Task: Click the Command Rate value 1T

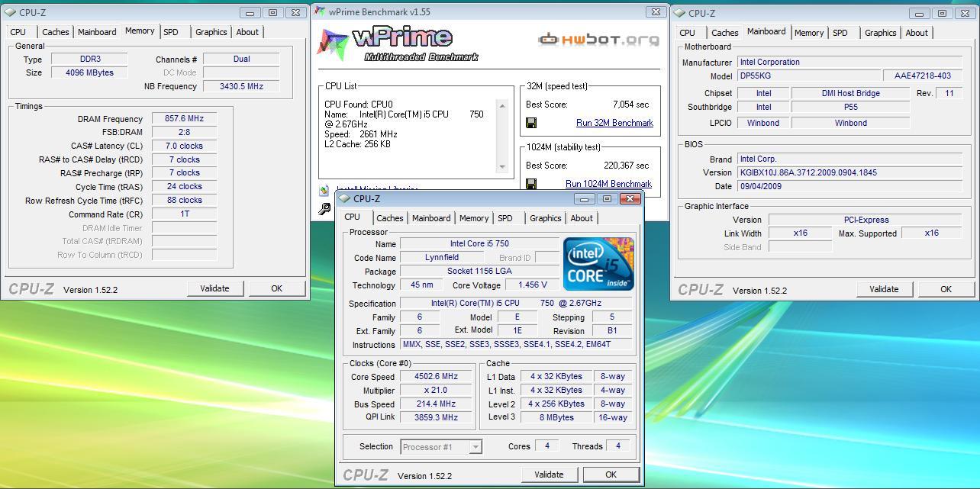Action: tap(184, 215)
